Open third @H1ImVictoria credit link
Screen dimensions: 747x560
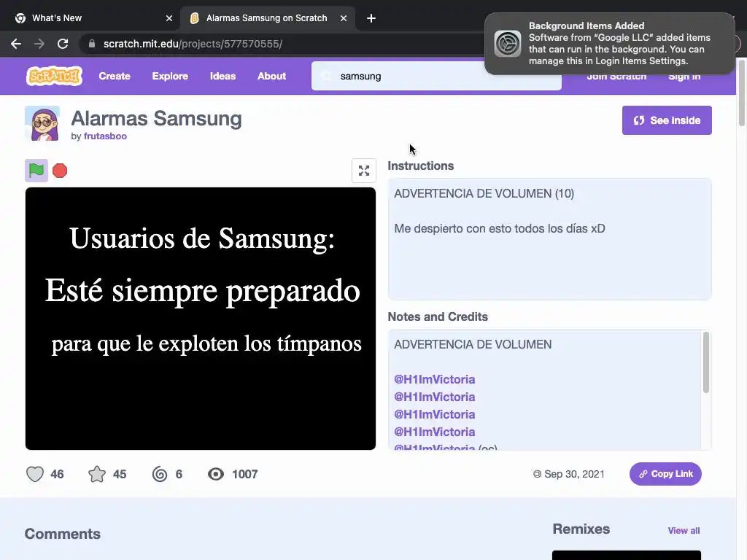435,414
